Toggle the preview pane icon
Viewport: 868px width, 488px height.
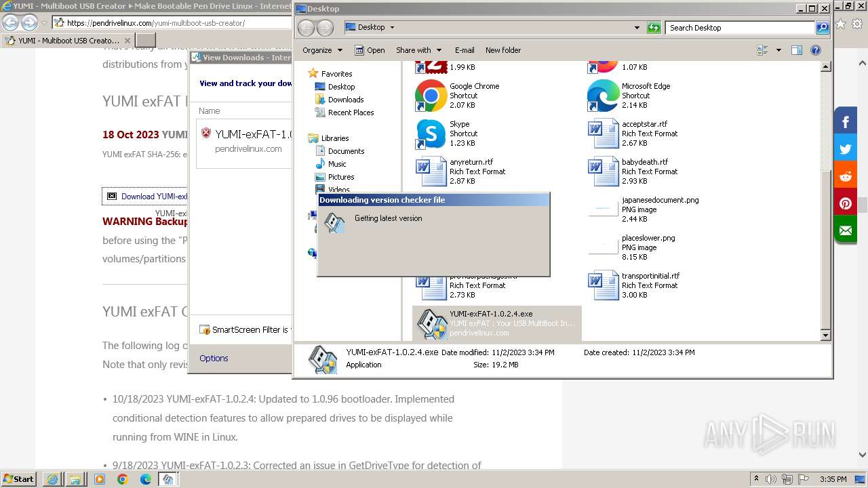tap(797, 50)
